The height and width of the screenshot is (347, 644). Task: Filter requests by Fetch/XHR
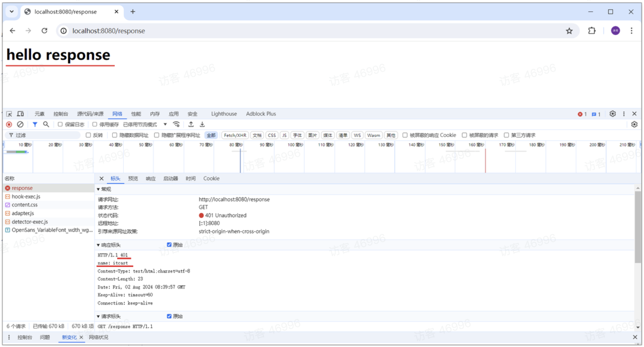(235, 135)
